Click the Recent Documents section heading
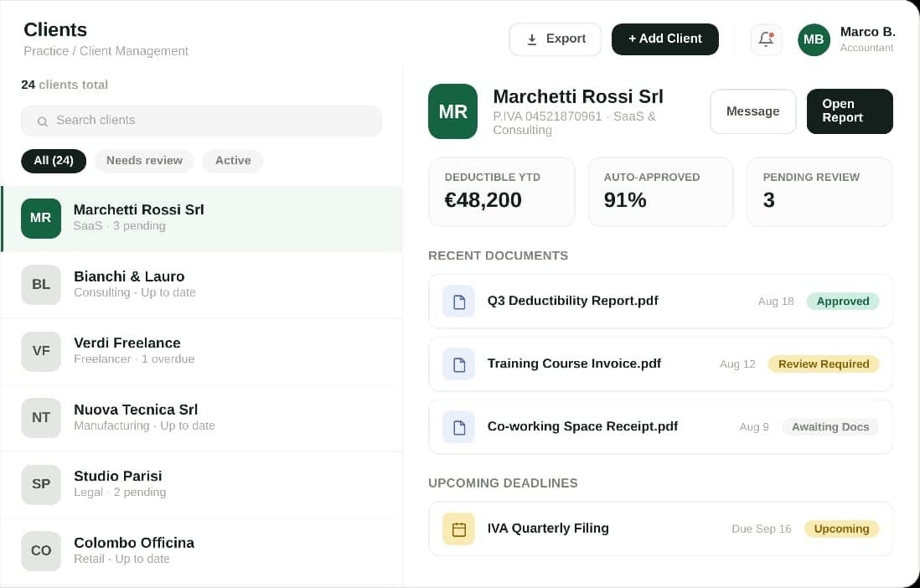The width and height of the screenshot is (920, 588). tap(499, 255)
